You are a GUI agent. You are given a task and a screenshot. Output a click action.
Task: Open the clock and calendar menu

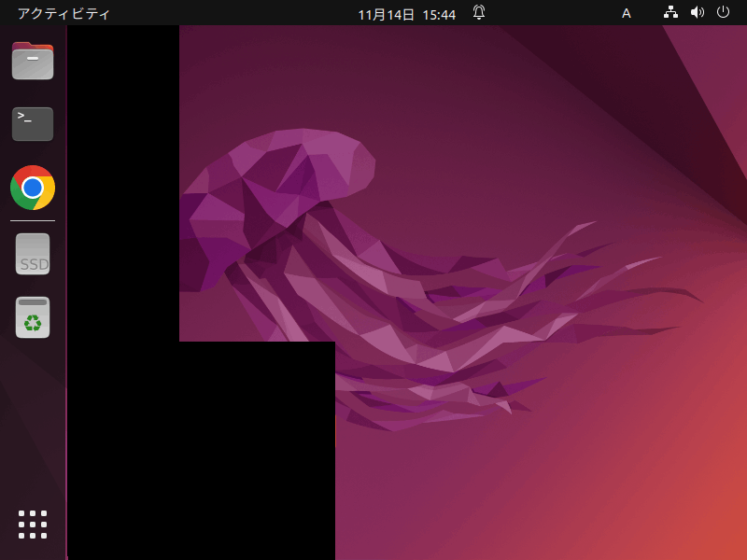[406, 14]
